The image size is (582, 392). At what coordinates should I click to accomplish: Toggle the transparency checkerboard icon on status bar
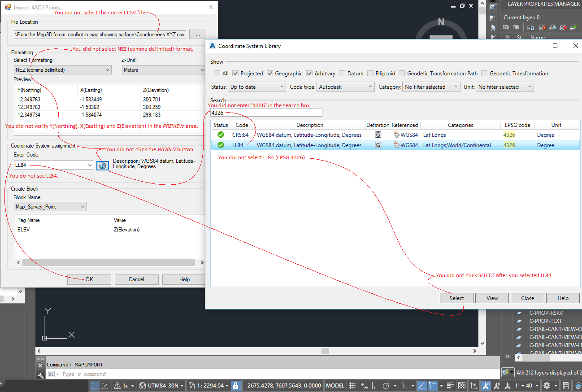click(462, 385)
